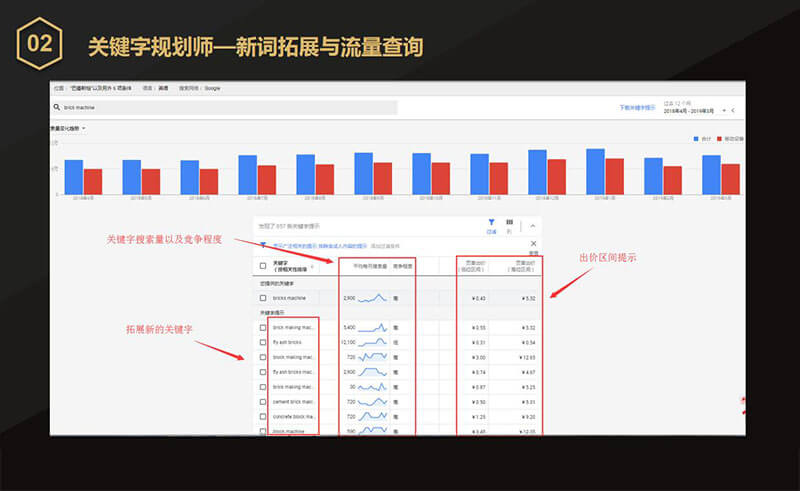Click the keyword 'bricks machine' in the table
Viewport: 800px width, 491px height.
289,298
